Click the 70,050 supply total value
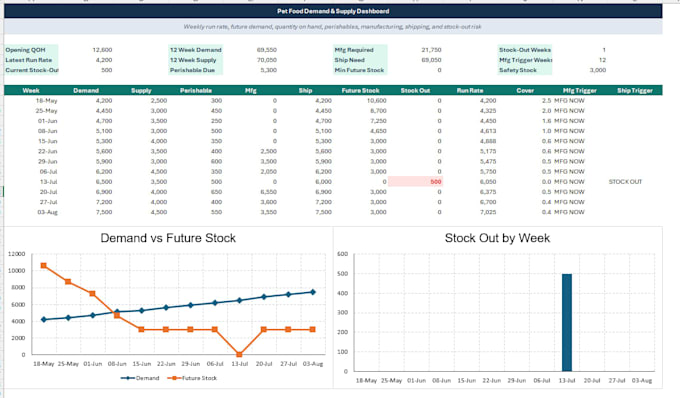Viewport: 680px width, 398px height. (267, 60)
